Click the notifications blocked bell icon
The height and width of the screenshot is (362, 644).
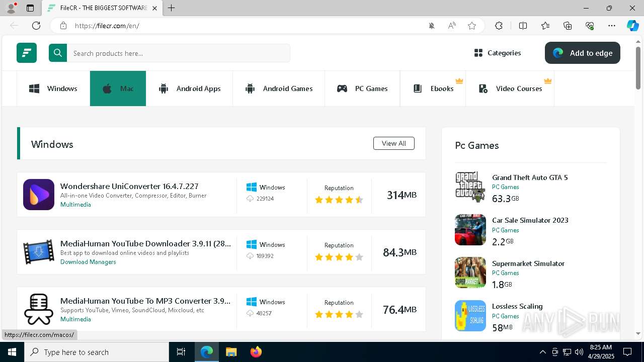click(432, 26)
